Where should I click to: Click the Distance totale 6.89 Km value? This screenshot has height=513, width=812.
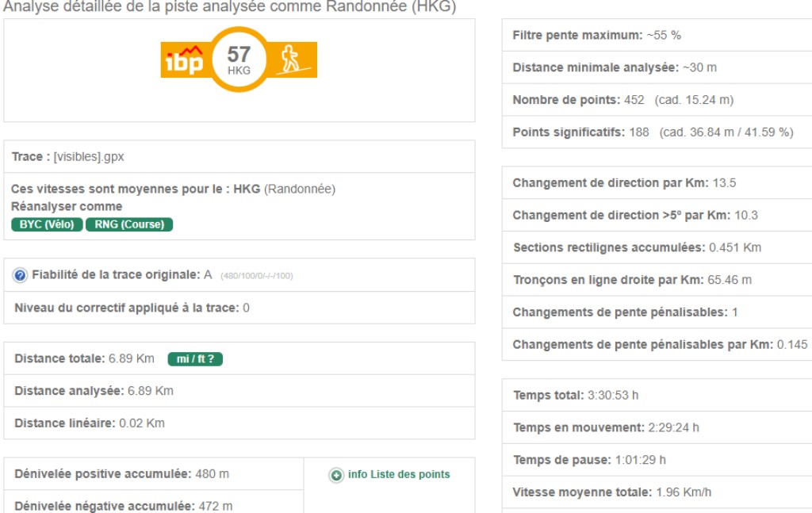click(132, 358)
